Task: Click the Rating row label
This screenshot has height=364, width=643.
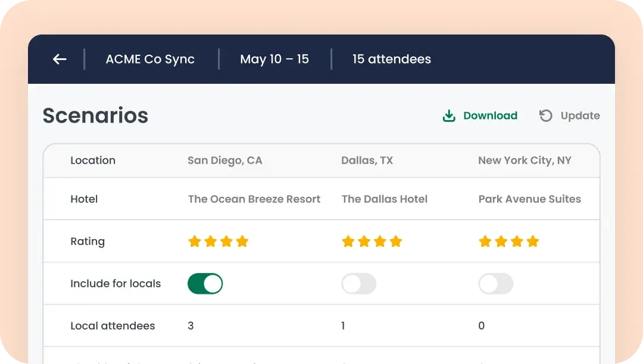Action: coord(88,241)
